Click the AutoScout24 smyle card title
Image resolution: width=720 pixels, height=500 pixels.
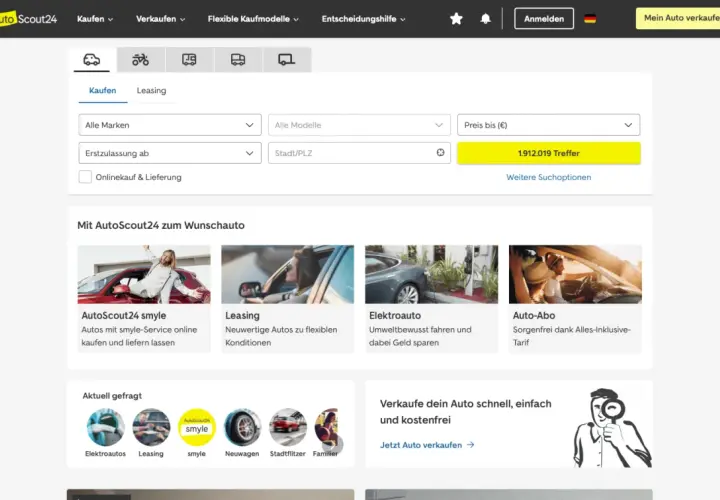coord(124,315)
